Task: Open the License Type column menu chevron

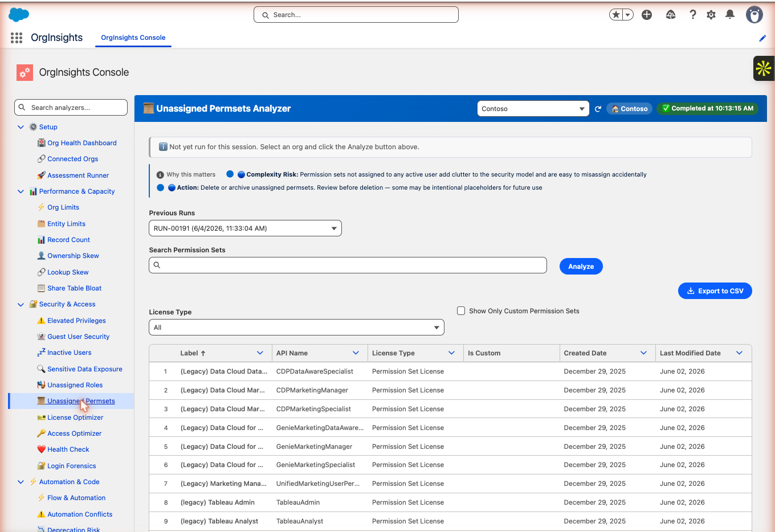Action: pyautogui.click(x=451, y=353)
